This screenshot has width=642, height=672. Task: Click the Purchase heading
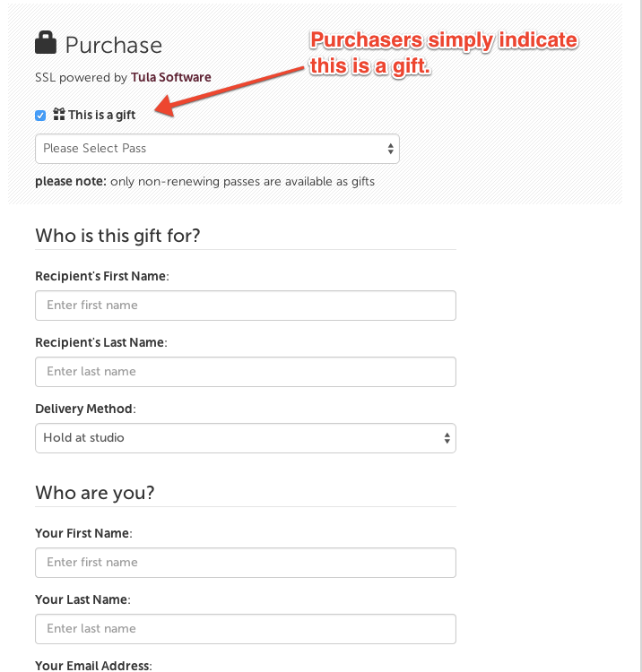[114, 45]
